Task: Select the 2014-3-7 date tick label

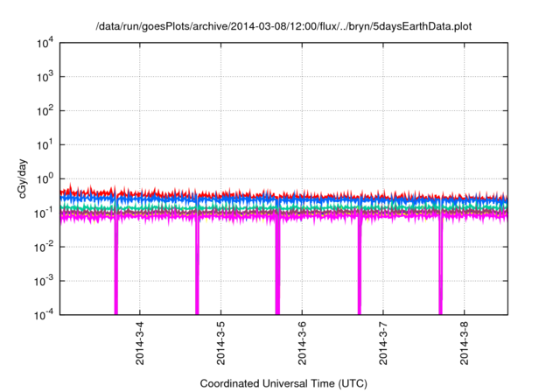Action: (383, 343)
